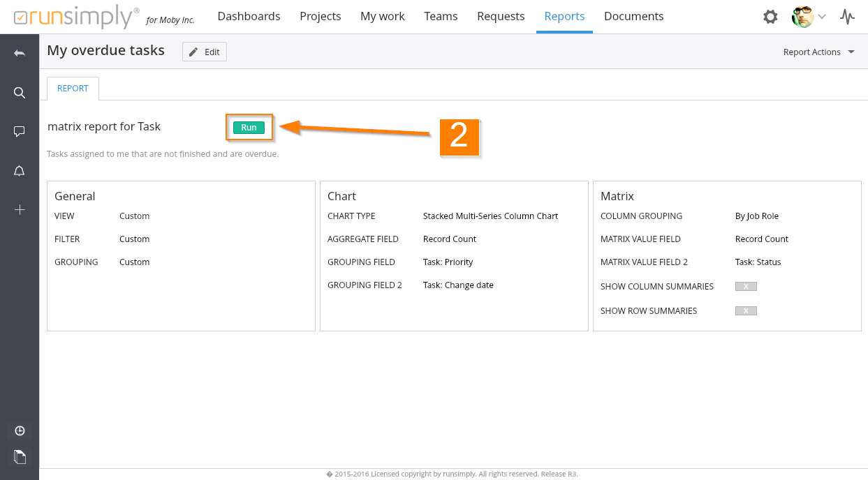Image resolution: width=868 pixels, height=480 pixels.
Task: Open the activity pulse icon
Action: (847, 17)
